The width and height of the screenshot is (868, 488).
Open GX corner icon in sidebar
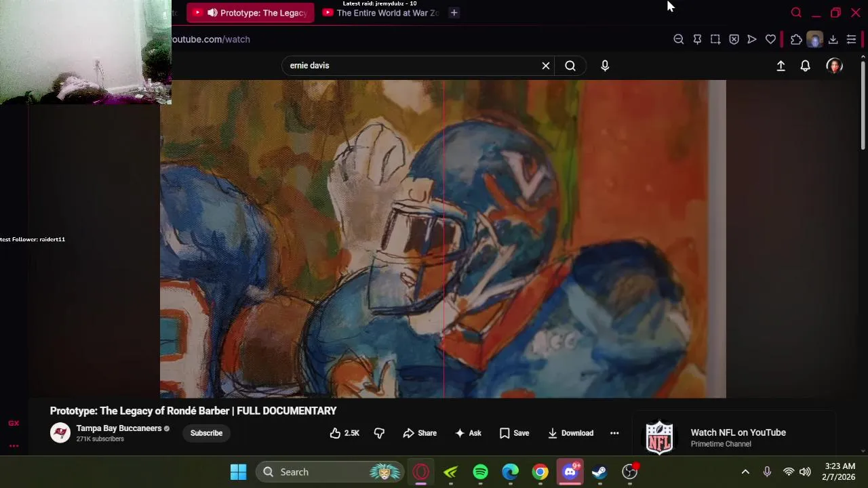pos(14,423)
